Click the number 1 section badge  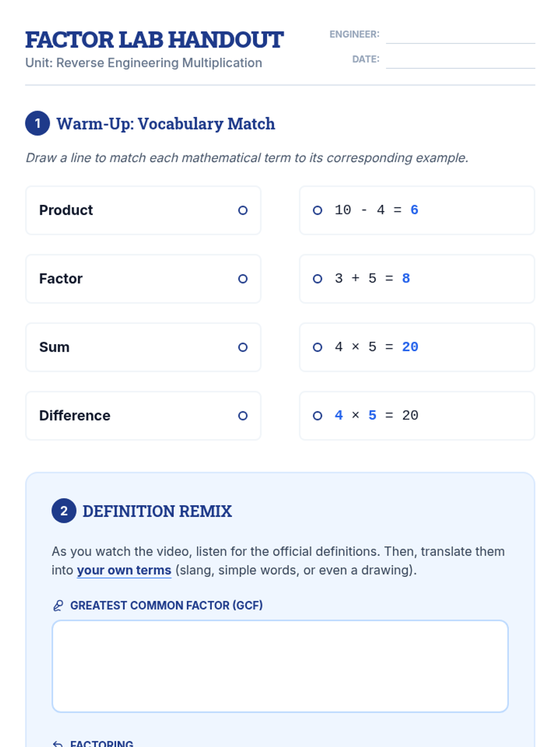[38, 123]
